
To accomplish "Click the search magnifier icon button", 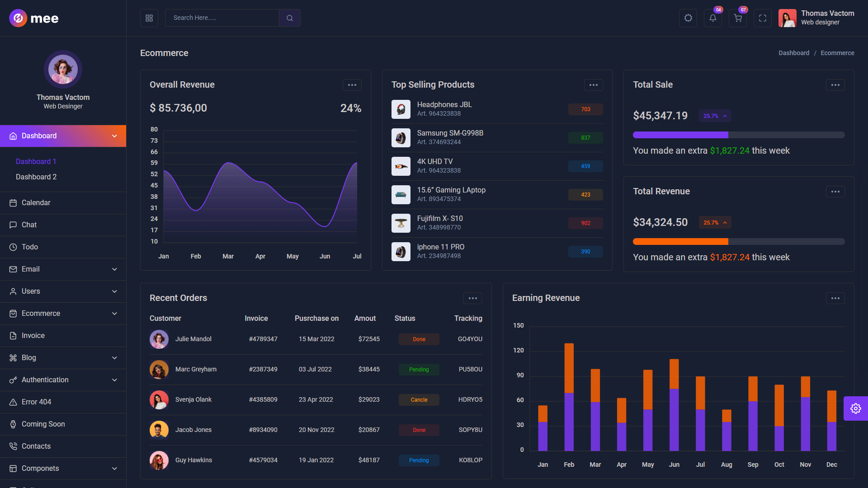I will 290,18.
